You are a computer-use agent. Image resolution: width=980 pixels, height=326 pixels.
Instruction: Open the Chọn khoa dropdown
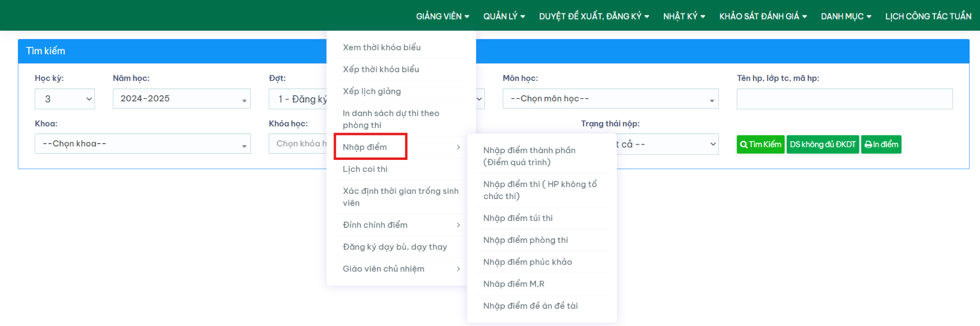point(143,144)
